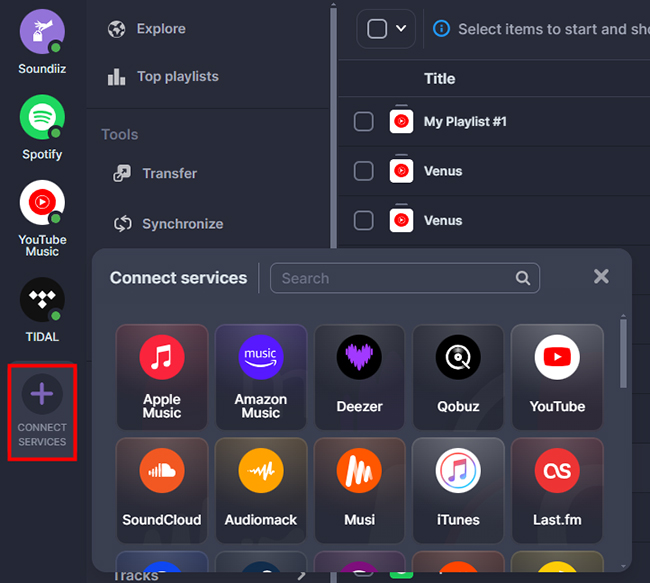Click the search magnifier icon

click(x=522, y=278)
